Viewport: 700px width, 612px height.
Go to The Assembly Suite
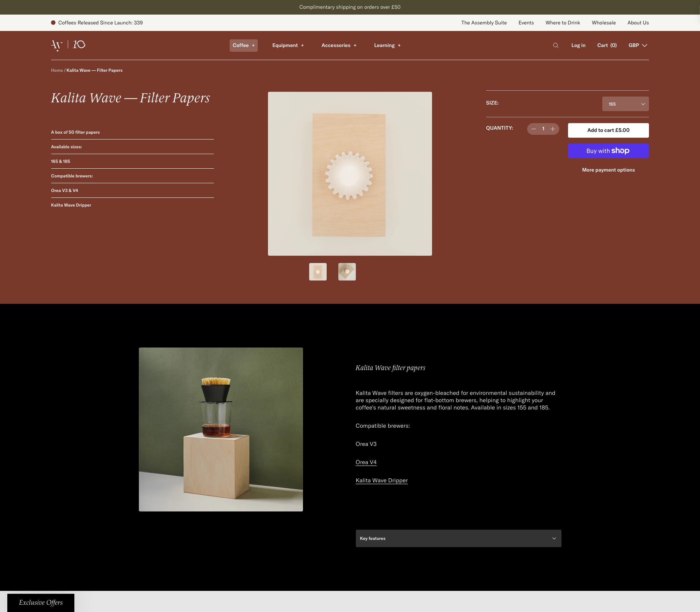[484, 23]
